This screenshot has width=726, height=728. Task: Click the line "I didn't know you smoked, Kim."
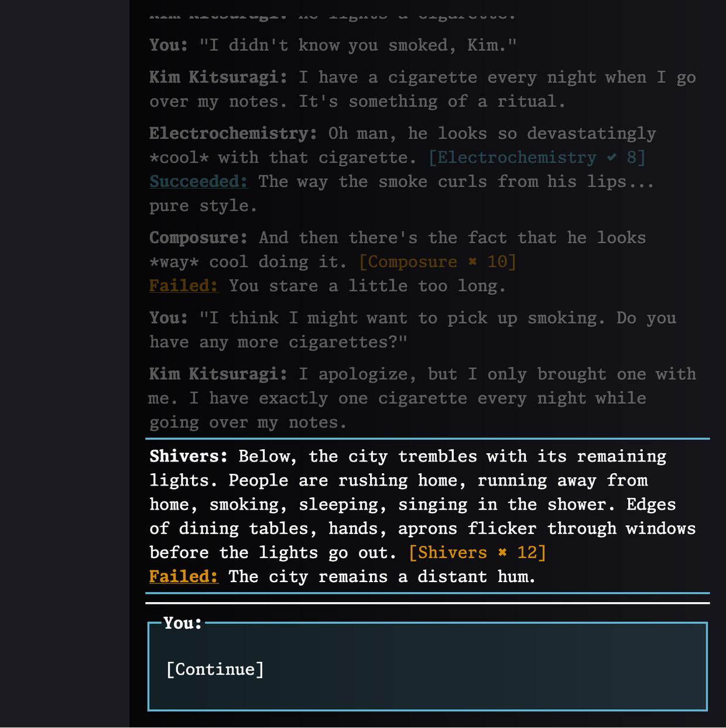[x=358, y=45]
